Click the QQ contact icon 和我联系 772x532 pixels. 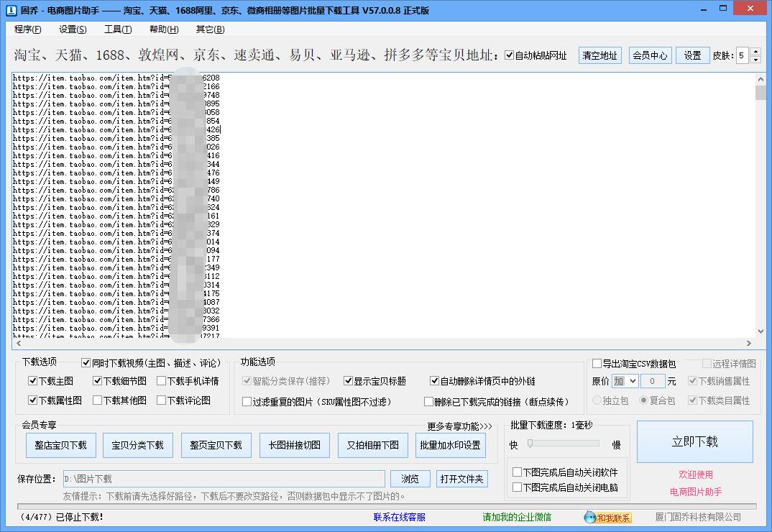(607, 517)
